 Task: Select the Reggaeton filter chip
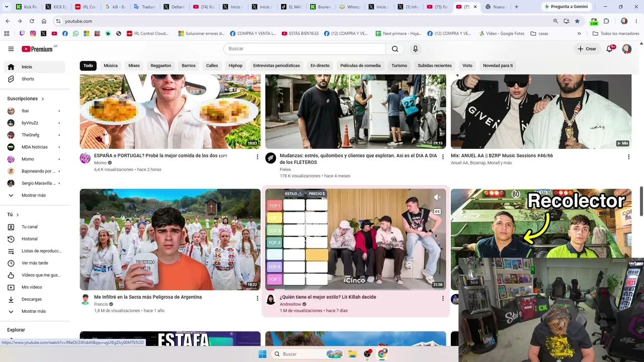coord(160,65)
